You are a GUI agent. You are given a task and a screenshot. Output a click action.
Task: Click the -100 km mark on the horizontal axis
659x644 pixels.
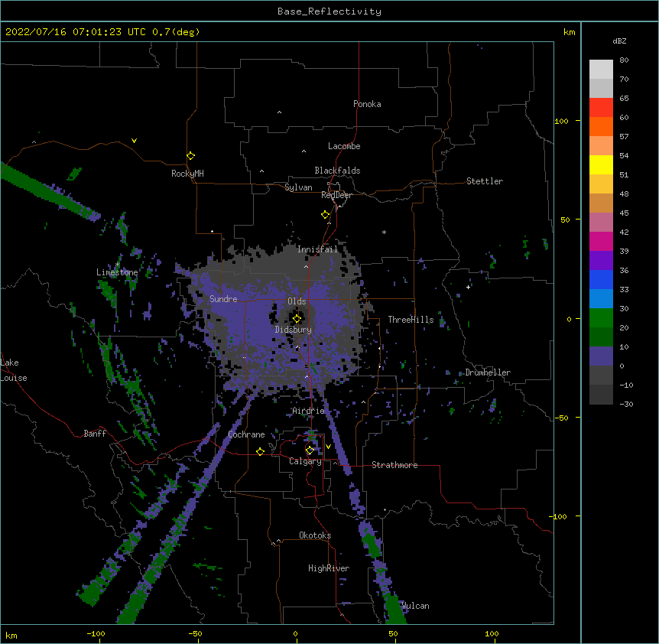click(96, 633)
